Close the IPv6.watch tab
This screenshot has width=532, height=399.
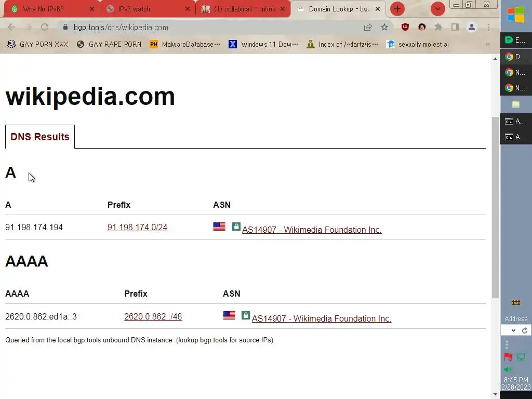(x=187, y=9)
